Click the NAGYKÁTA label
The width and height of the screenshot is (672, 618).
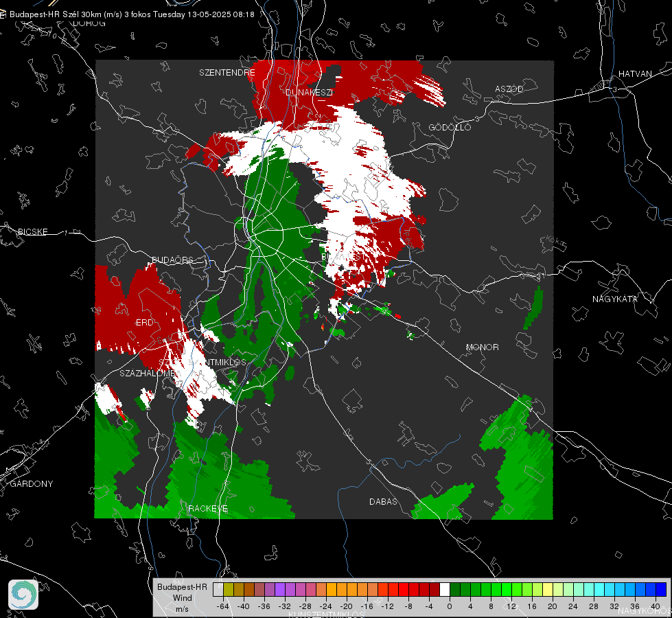pyautogui.click(x=615, y=299)
